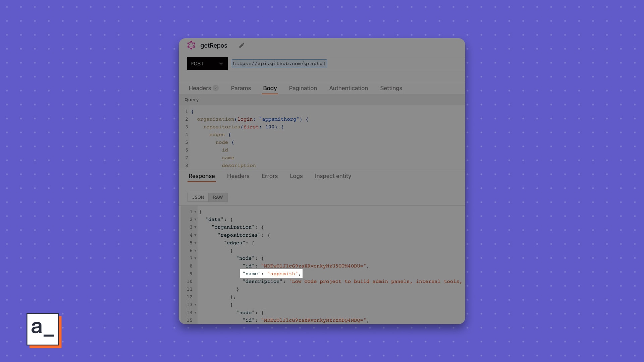Screen dimensions: 644x362
Task: Open the Pagination tab
Action: (x=303, y=88)
